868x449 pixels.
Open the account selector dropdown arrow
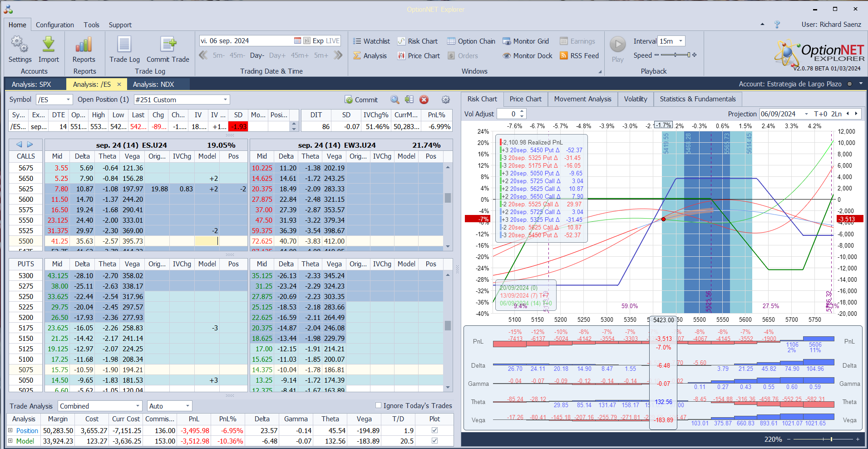point(861,84)
